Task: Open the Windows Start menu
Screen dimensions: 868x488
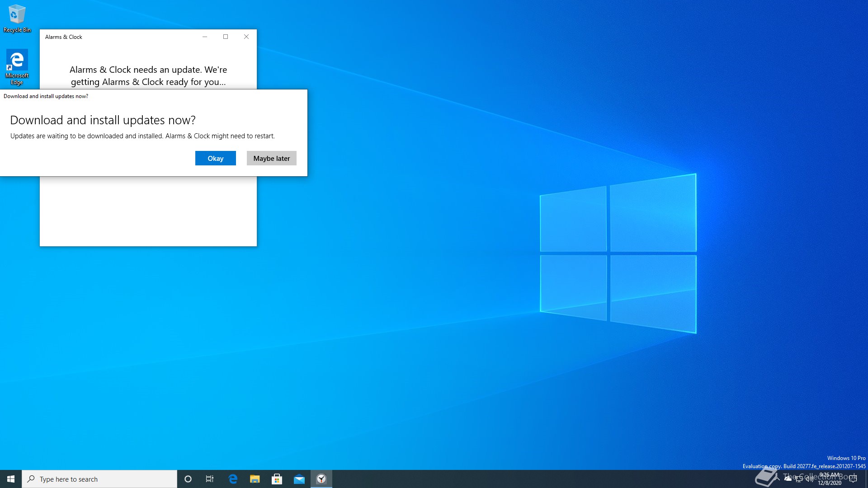Action: pyautogui.click(x=11, y=479)
